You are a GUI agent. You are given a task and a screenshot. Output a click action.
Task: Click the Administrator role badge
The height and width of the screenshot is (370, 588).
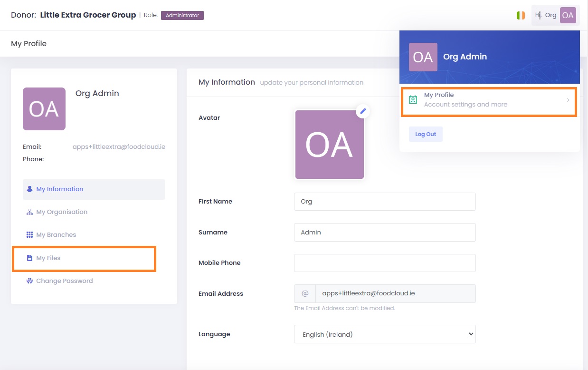tap(182, 15)
